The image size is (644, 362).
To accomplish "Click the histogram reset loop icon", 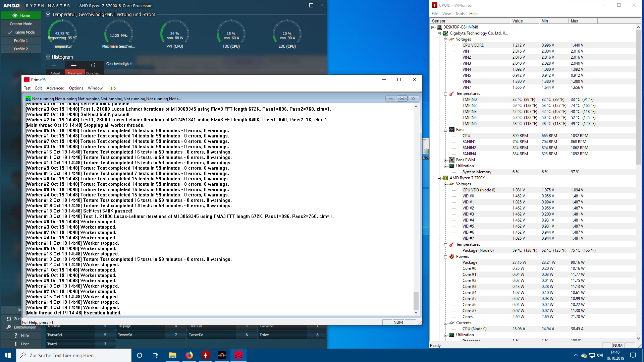I will click(93, 65).
